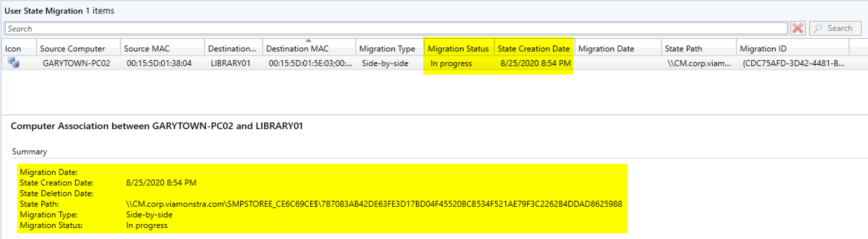Screen dimensions: 868x239
Task: Click the In progress status cell
Action: coord(451,63)
